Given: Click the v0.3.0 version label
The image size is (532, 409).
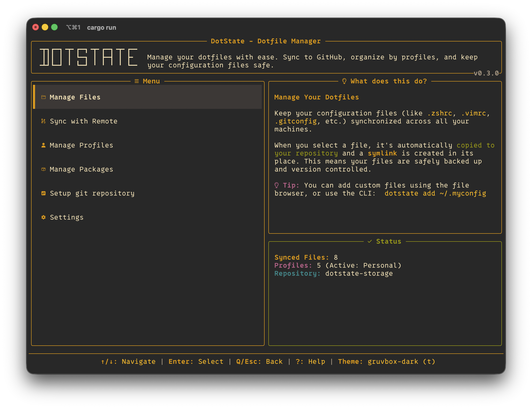Looking at the screenshot, I should click(x=486, y=73).
